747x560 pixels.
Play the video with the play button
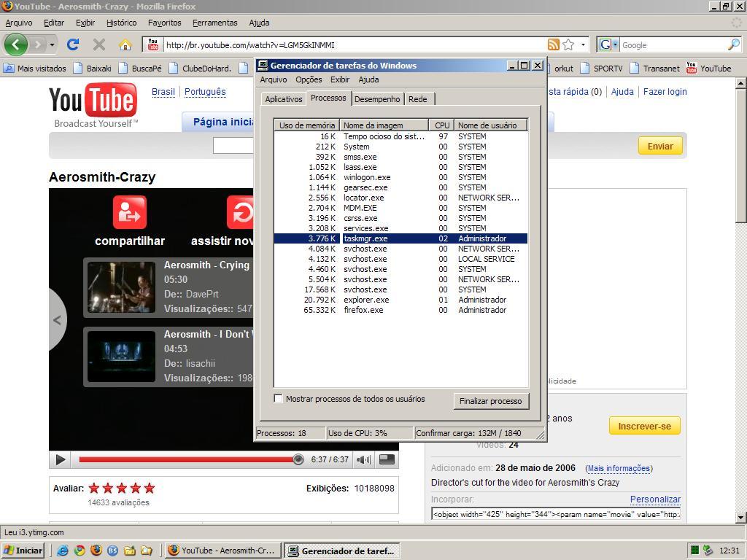[x=61, y=459]
